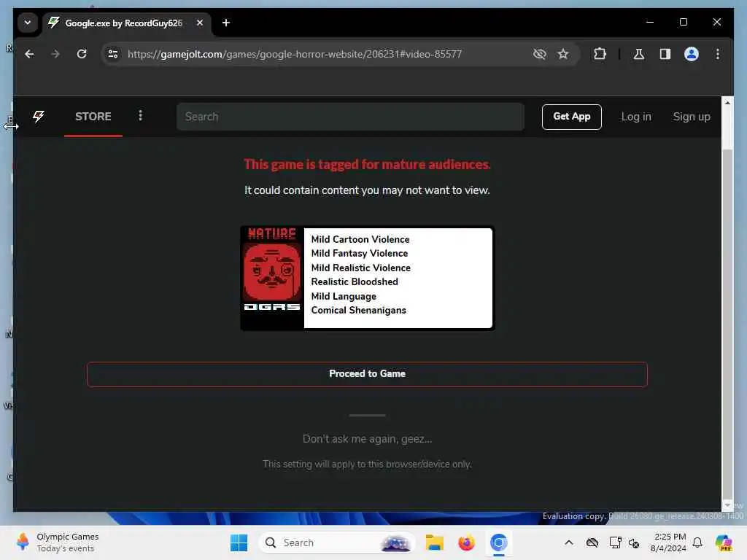Click the Log in link

pos(635,117)
